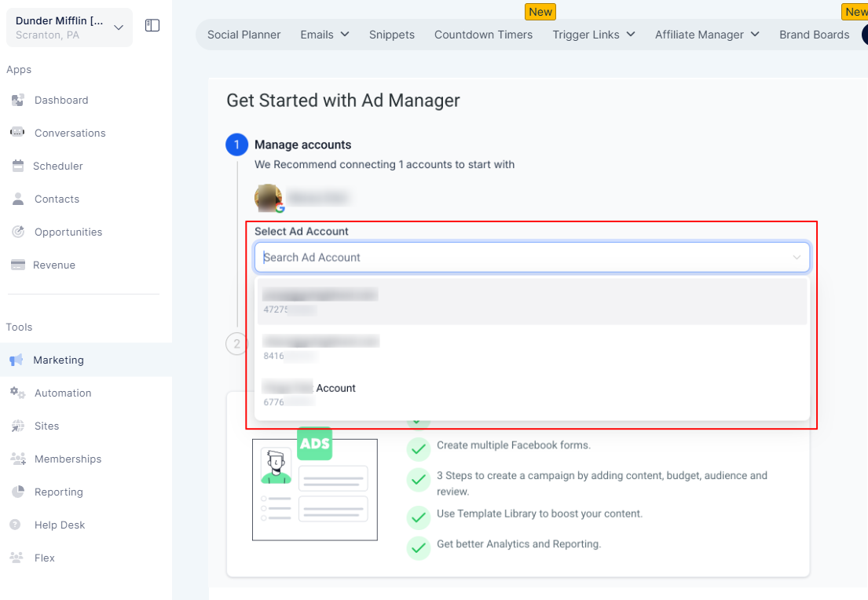Image resolution: width=868 pixels, height=600 pixels.
Task: Click the Sites globe icon
Action: tap(18, 426)
